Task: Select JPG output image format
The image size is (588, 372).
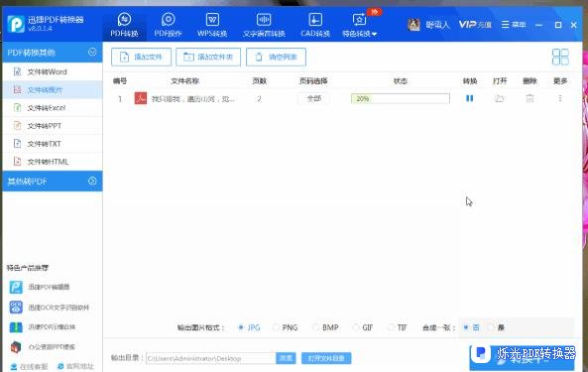Action: [x=249, y=327]
